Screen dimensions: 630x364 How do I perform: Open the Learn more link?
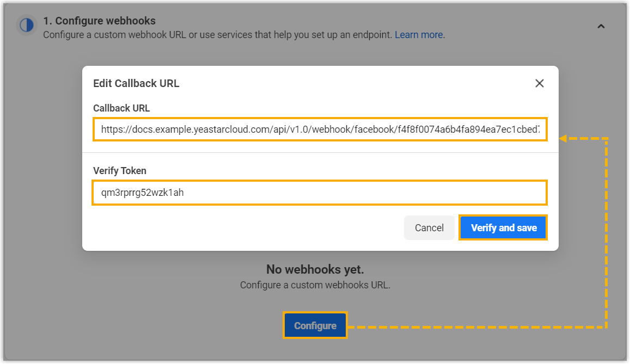click(x=419, y=35)
